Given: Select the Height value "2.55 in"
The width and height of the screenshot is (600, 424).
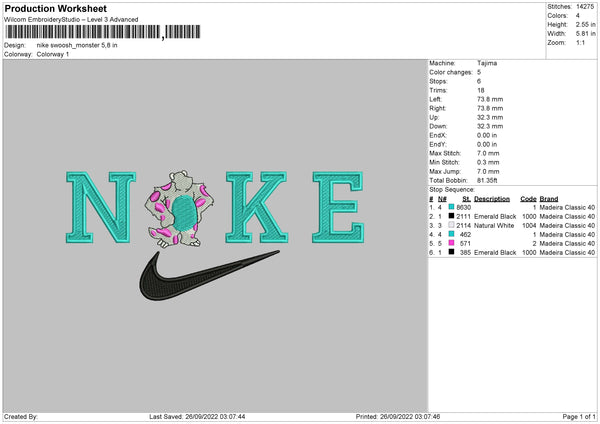Looking at the screenshot, I should tap(586, 24).
